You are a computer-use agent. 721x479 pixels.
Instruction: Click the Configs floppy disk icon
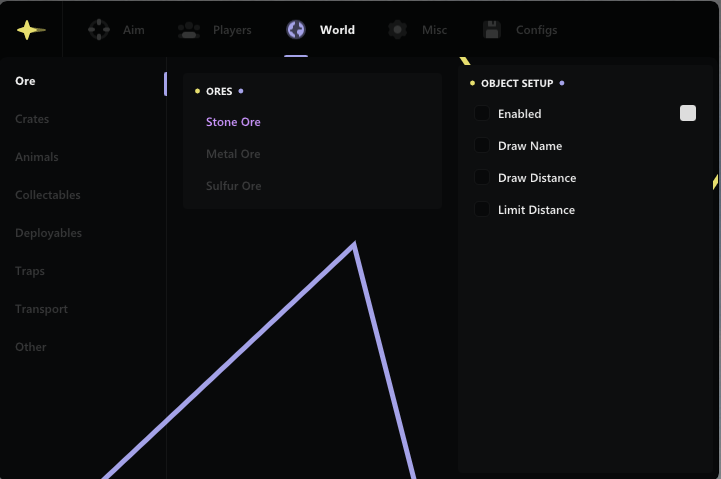(491, 30)
